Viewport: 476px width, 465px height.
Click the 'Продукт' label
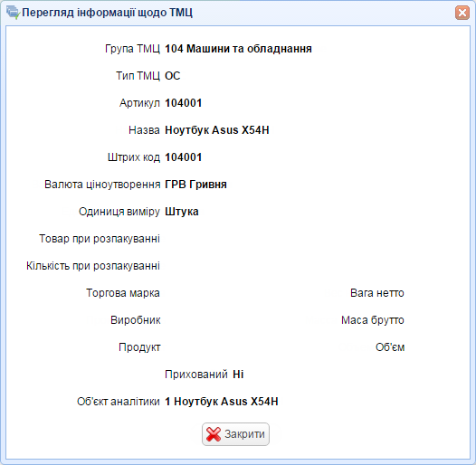[139, 347]
